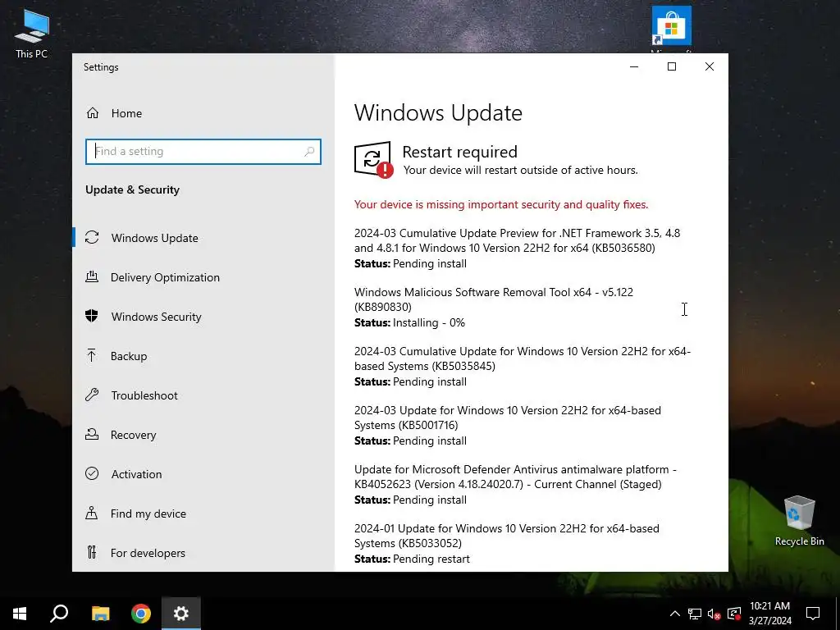This screenshot has height=630, width=840.
Task: Click the Settings gear in taskbar
Action: pos(181,614)
